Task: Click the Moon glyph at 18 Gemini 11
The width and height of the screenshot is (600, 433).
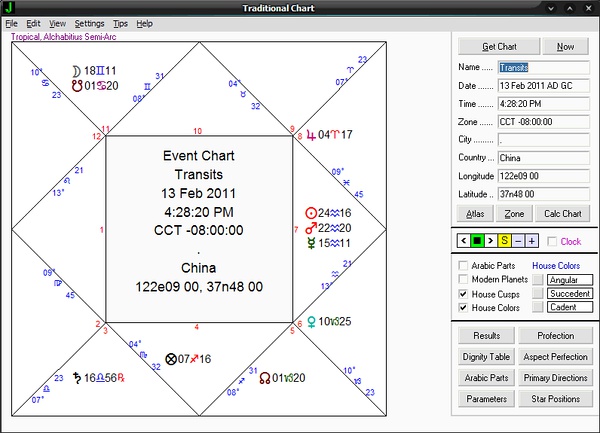Action: (x=77, y=71)
